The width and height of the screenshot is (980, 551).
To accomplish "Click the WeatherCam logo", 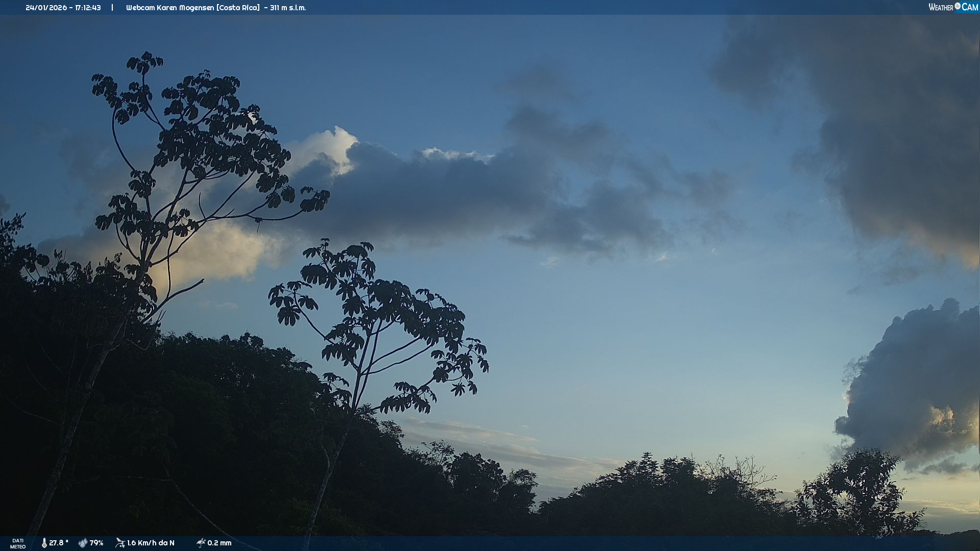I will tap(953, 7).
